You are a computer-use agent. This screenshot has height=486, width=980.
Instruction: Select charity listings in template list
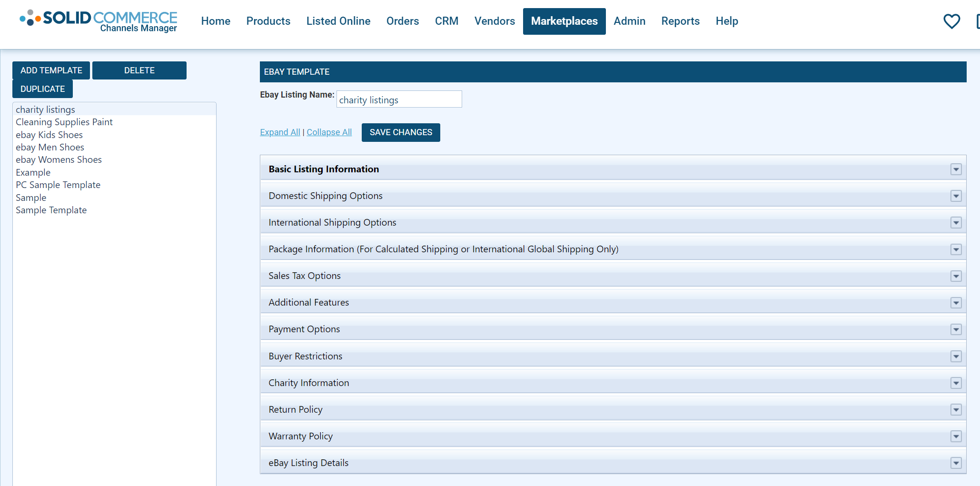pos(114,109)
